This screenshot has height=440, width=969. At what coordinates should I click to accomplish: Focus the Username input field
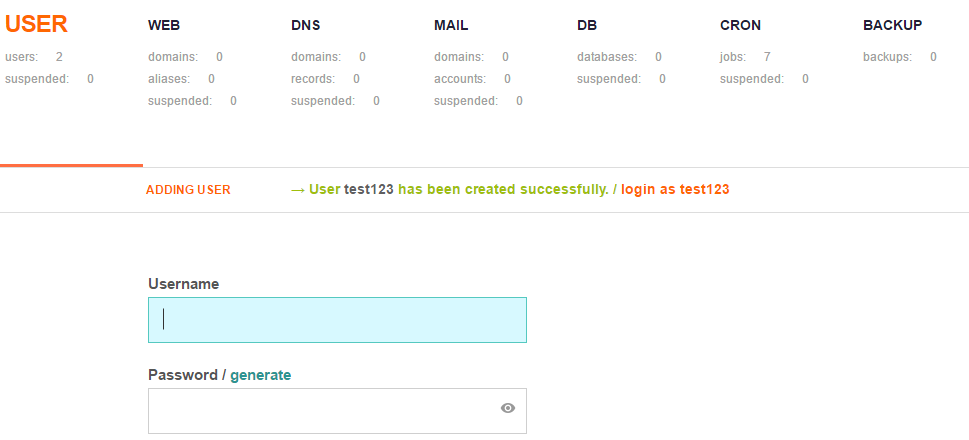click(x=337, y=320)
